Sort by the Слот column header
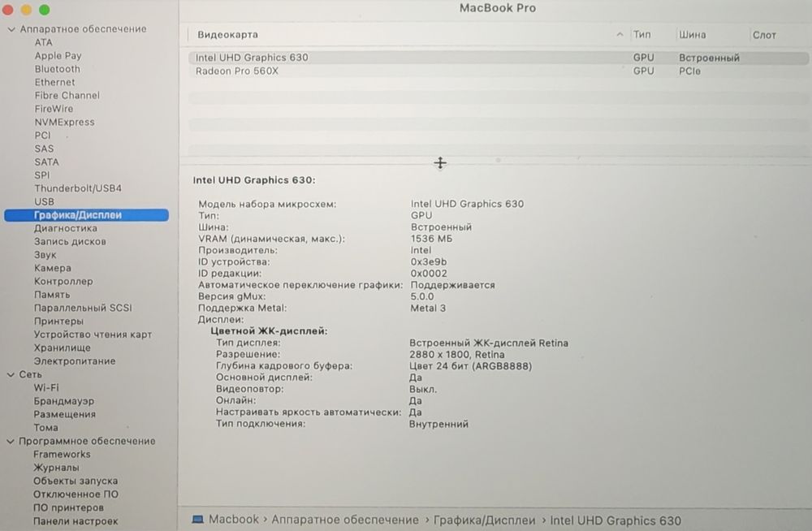 point(764,35)
